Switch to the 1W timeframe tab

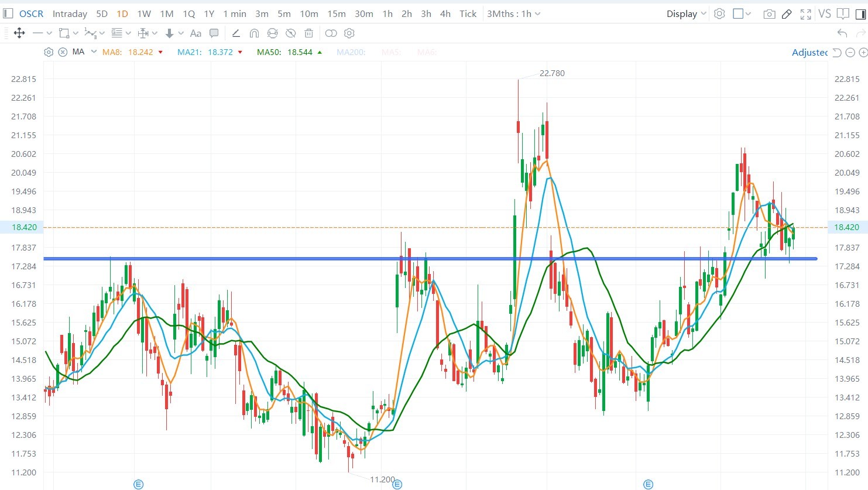point(143,13)
